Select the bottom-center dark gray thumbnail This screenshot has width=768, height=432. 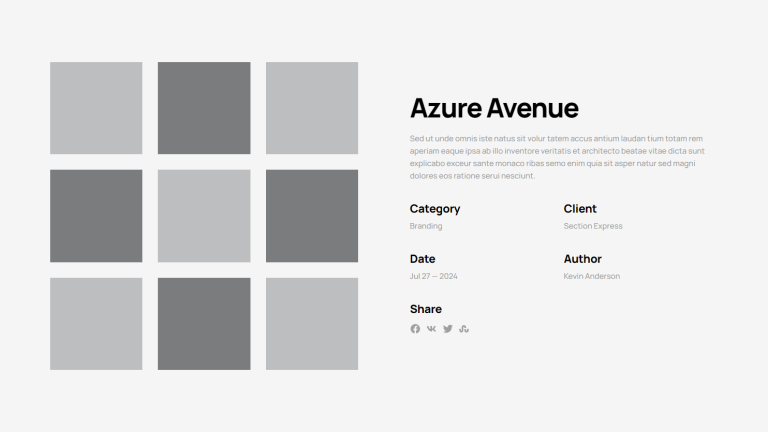pos(204,324)
